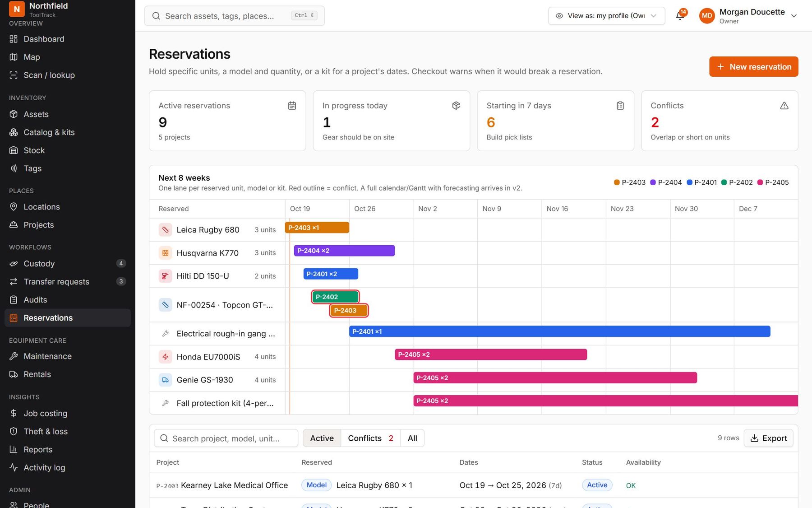
Task: Switch to the Conflicts filter tab
Action: coord(370,438)
